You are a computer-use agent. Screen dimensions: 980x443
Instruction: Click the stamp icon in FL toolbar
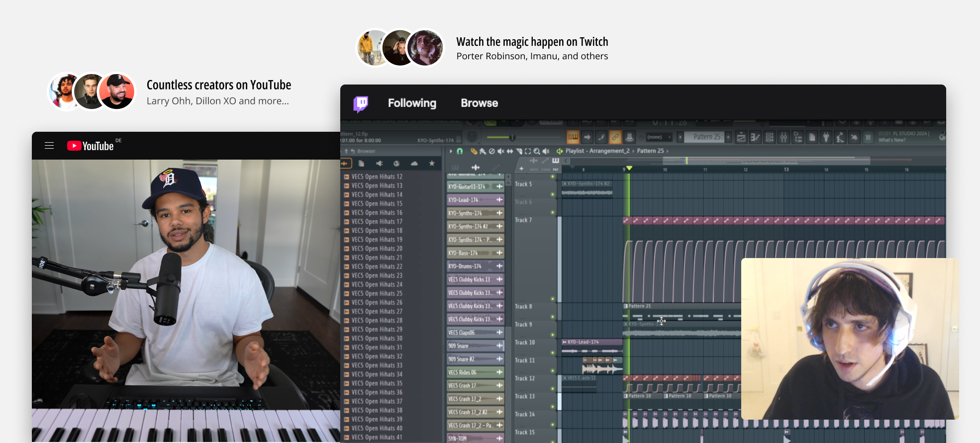click(629, 137)
